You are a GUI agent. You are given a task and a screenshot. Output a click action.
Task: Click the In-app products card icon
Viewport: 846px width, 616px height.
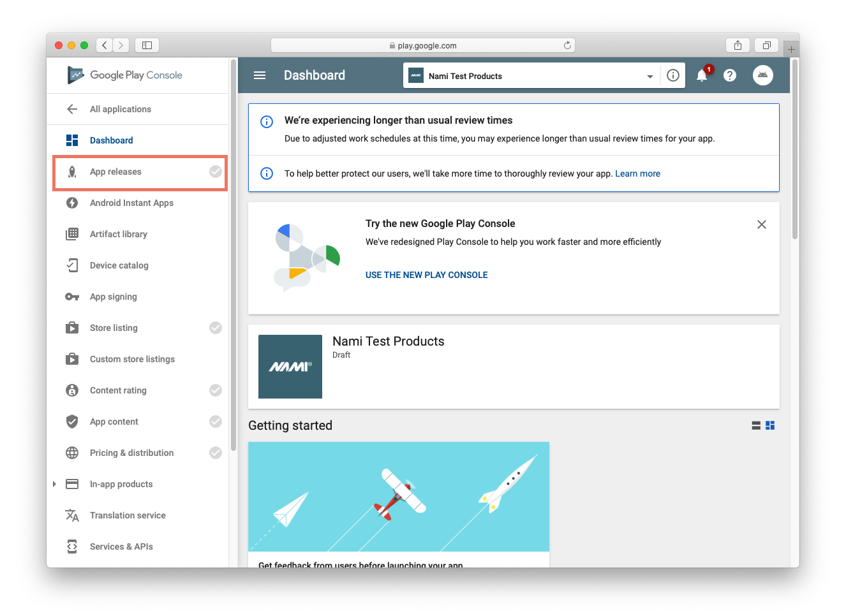tap(72, 484)
